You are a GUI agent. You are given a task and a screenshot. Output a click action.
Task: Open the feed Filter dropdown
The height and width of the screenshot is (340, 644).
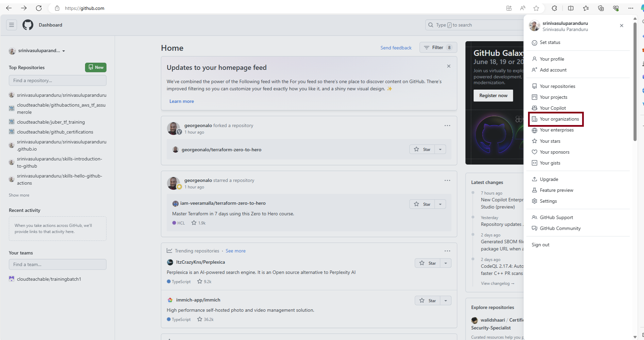pyautogui.click(x=438, y=47)
